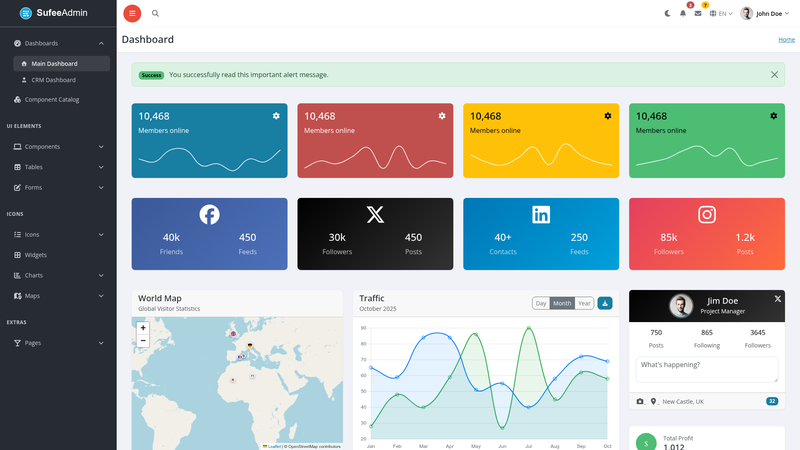Screen dimensions: 800x450
Task: Open the search magnifier icon
Action: tap(155, 13)
